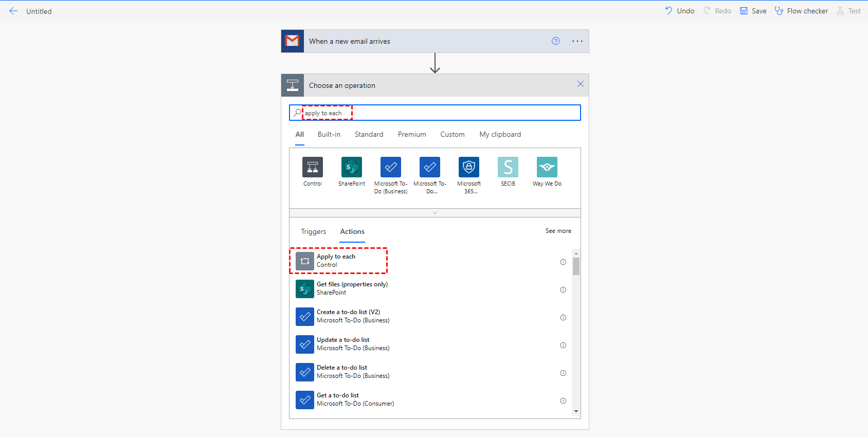868x437 pixels.
Task: Click the See more link
Action: pyautogui.click(x=558, y=231)
